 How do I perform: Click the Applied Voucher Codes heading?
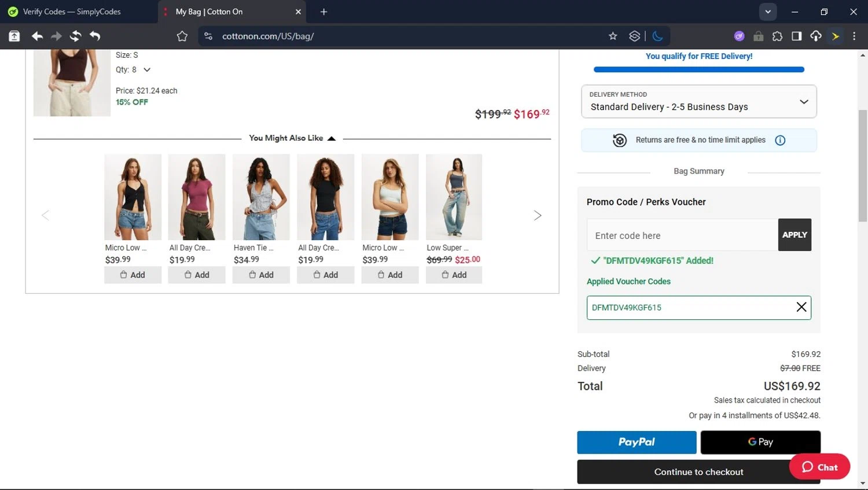tap(628, 281)
